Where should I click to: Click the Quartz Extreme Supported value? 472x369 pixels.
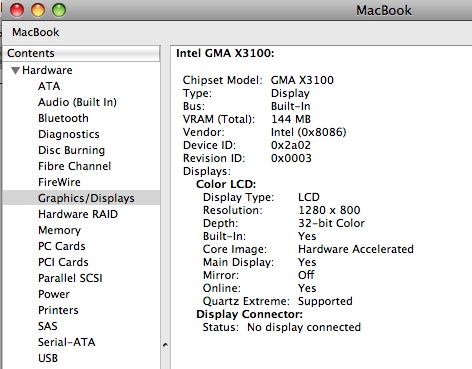tap(325, 301)
